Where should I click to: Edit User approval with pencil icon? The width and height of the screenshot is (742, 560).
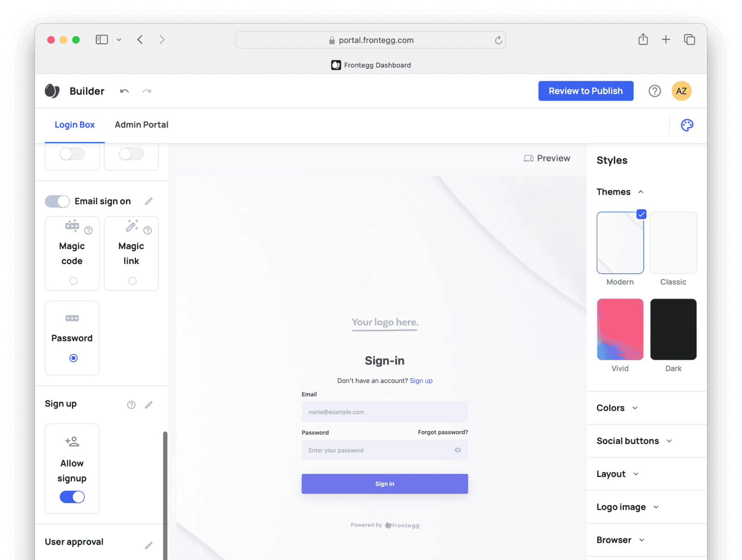coord(148,545)
